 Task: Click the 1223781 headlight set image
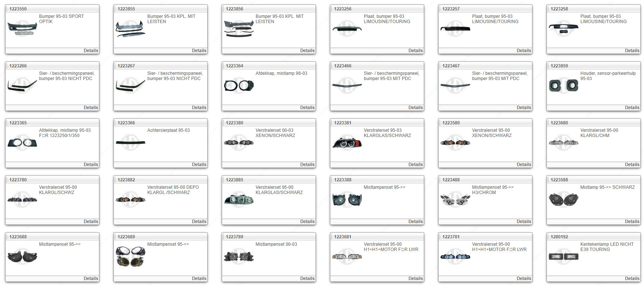coord(455,257)
